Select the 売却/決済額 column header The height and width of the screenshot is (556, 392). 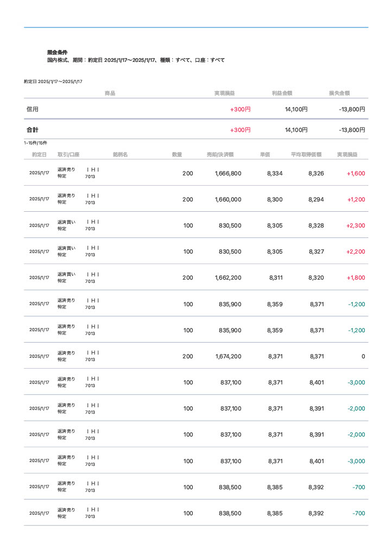click(x=220, y=155)
